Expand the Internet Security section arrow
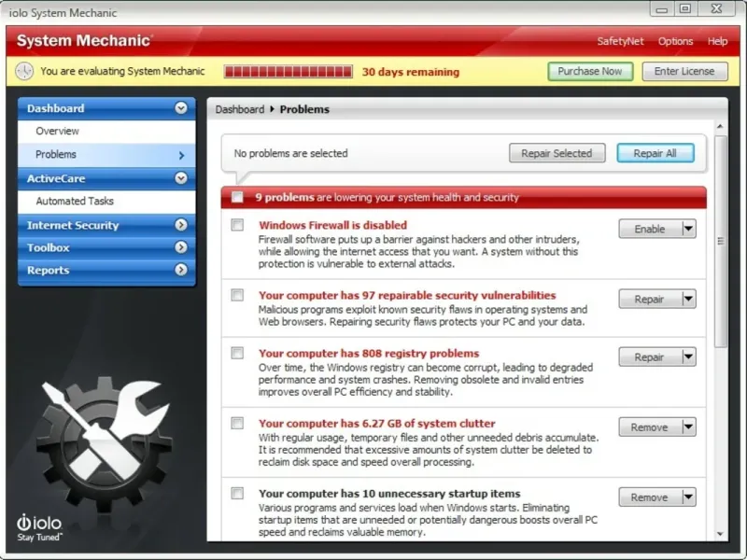This screenshot has width=747, height=560. [x=181, y=225]
